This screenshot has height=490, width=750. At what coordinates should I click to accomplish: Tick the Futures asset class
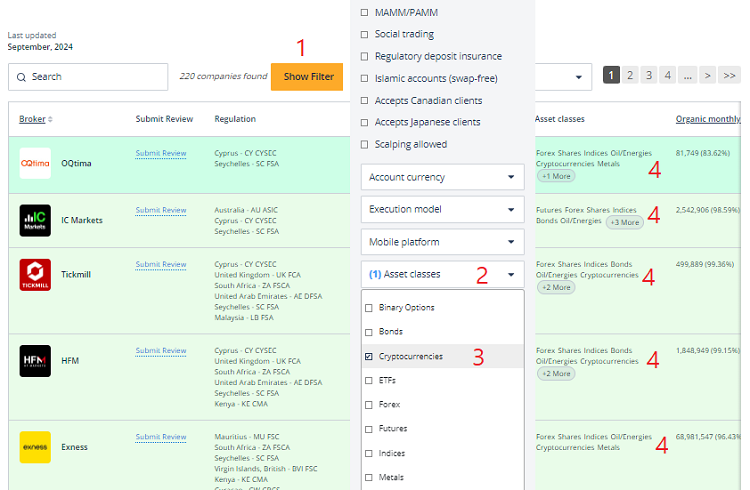(x=369, y=429)
